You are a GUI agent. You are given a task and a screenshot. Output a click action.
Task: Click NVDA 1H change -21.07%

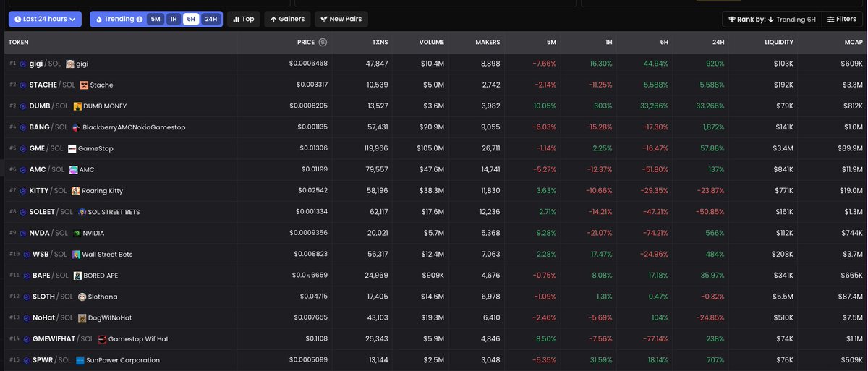[x=599, y=233]
